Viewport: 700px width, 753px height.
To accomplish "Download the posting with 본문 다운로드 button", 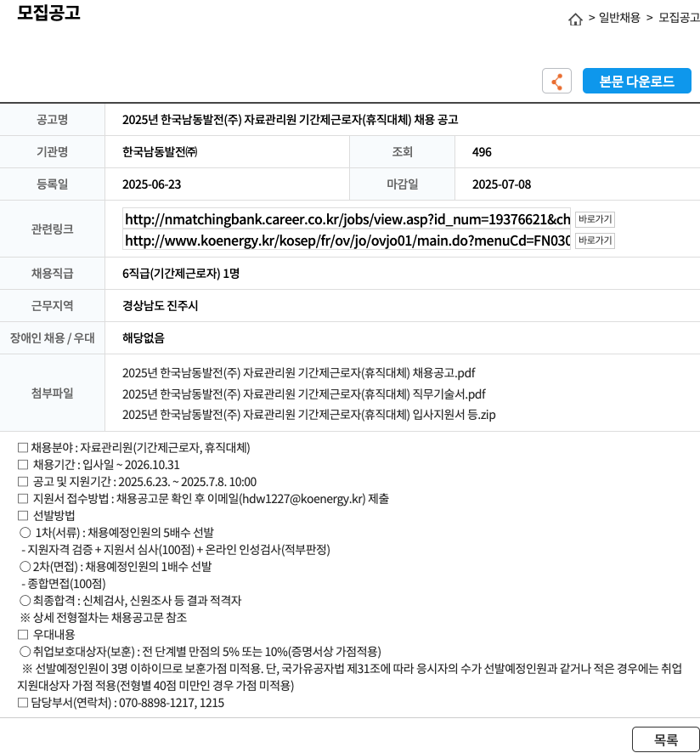I will 636,81.
